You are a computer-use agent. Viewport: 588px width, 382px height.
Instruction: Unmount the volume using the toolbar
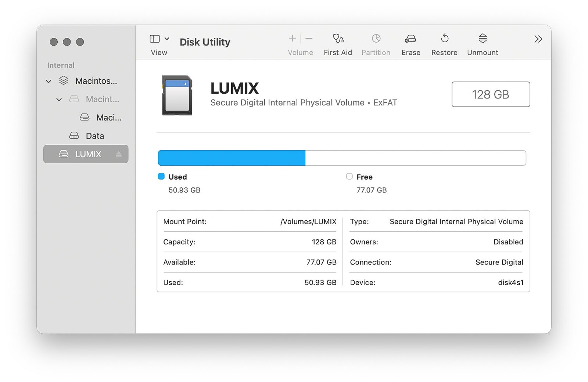pyautogui.click(x=483, y=39)
